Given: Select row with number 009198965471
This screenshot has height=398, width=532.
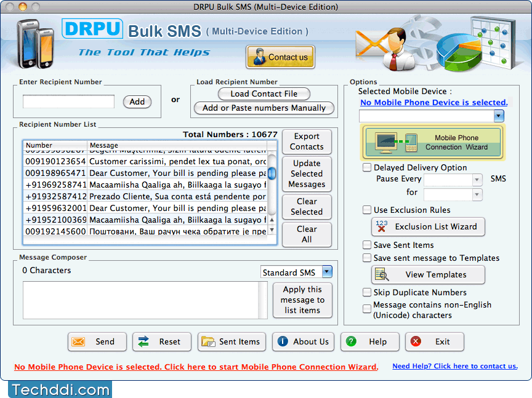Looking at the screenshot, I should point(146,173).
